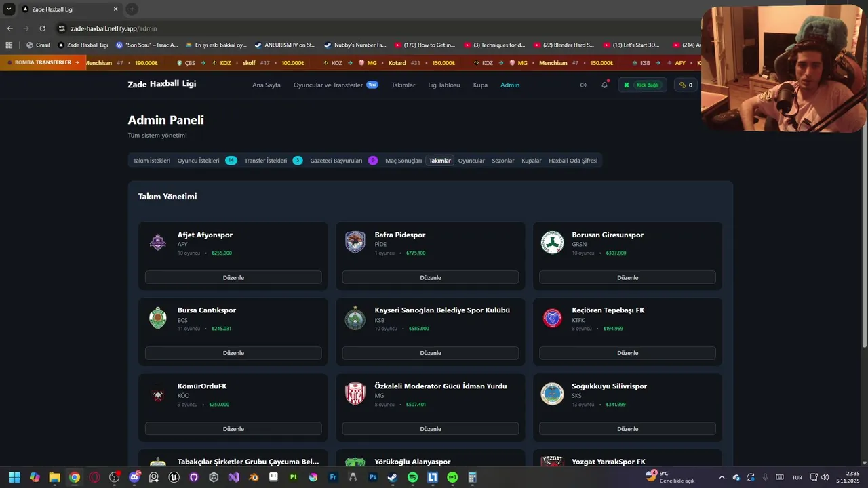Image resolution: width=868 pixels, height=488 pixels.
Task: Open GitHub Desktop from the taskbar
Action: (x=194, y=477)
